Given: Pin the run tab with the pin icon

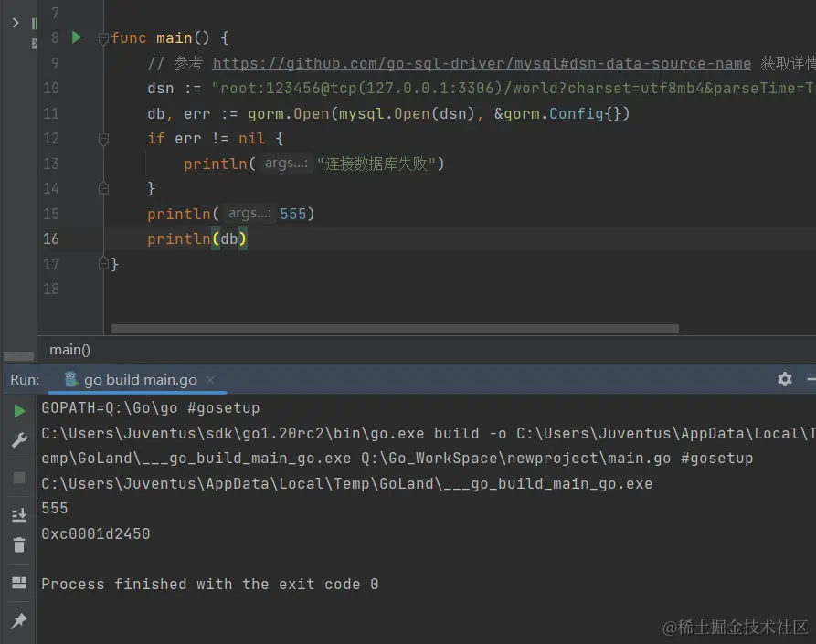Looking at the screenshot, I should click(19, 620).
